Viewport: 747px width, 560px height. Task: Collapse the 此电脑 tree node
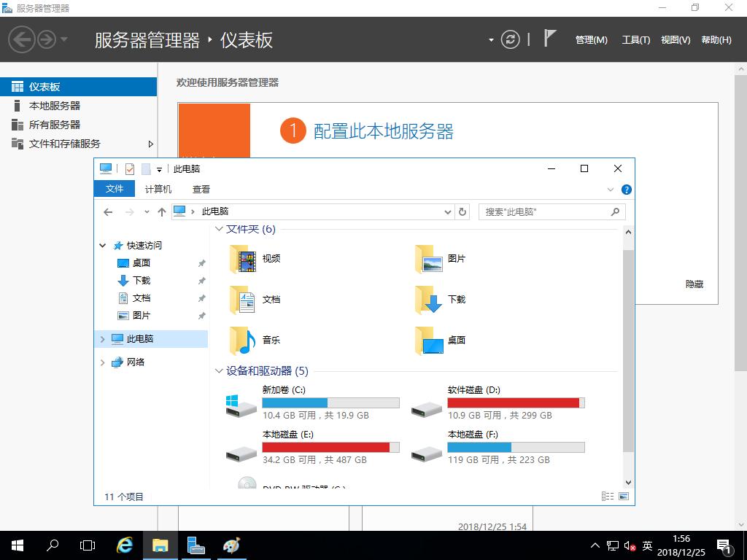[102, 338]
